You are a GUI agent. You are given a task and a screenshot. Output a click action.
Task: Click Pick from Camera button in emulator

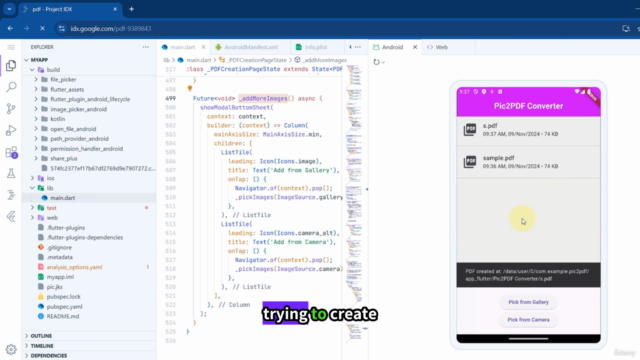(528, 320)
